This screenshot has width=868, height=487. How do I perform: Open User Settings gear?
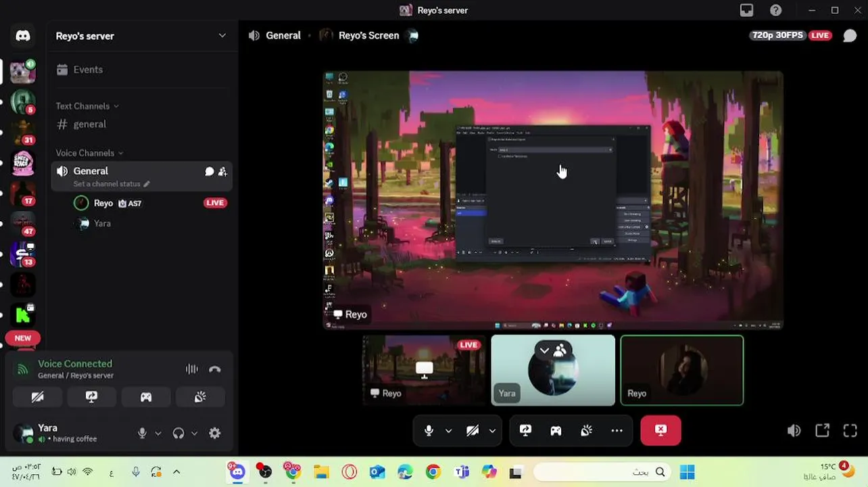pyautogui.click(x=215, y=434)
